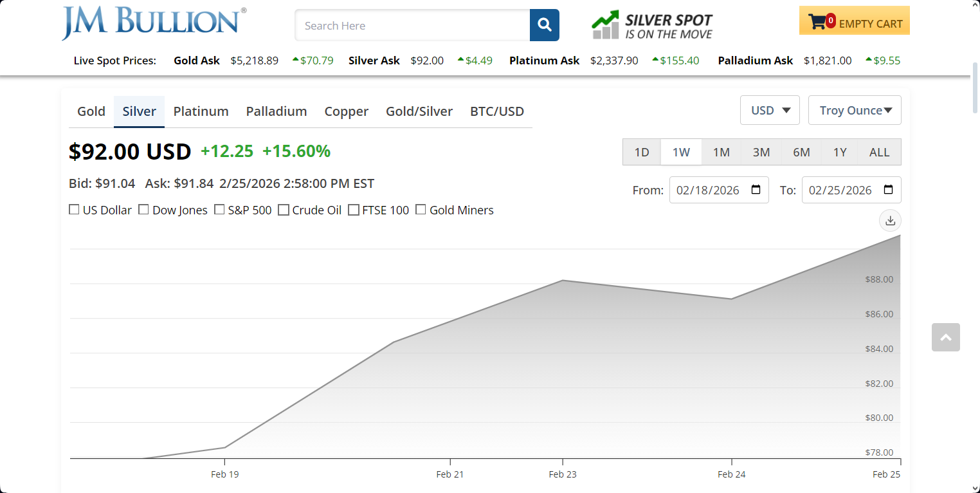
Task: Click the Silver Spot Is On The Move banner text
Action: click(669, 26)
